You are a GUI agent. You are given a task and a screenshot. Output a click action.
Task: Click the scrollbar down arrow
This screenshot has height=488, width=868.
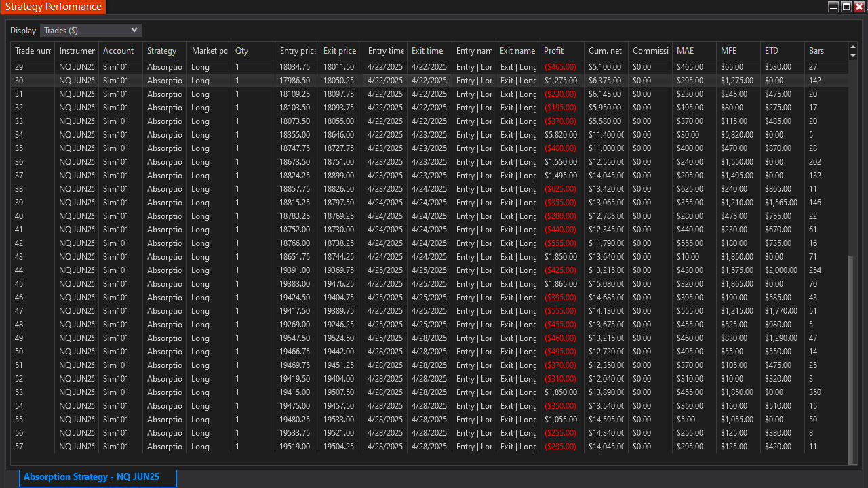pos(853,56)
